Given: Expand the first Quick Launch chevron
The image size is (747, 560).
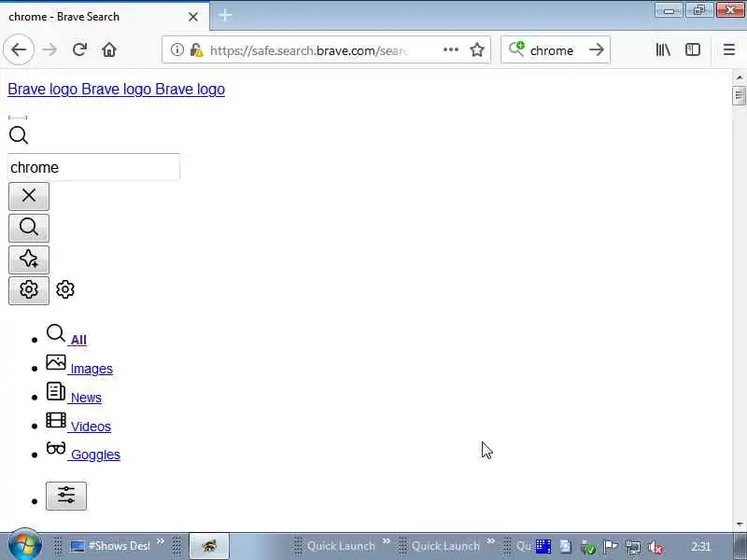Looking at the screenshot, I should (x=387, y=541).
